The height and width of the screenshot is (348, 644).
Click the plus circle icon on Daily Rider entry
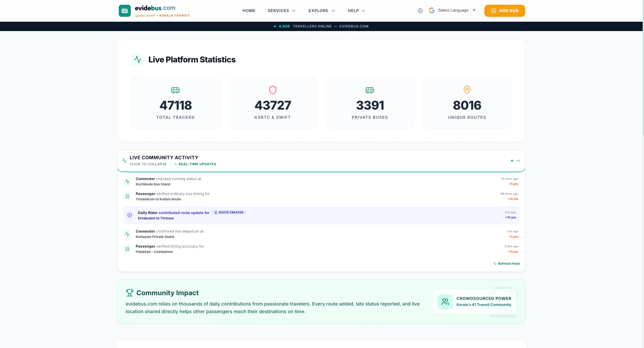(129, 215)
